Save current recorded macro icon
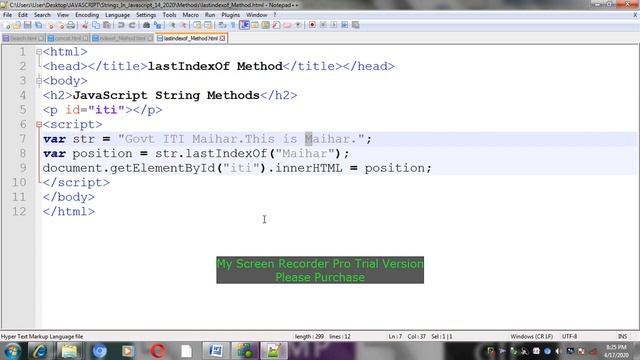 pyautogui.click(x=356, y=25)
